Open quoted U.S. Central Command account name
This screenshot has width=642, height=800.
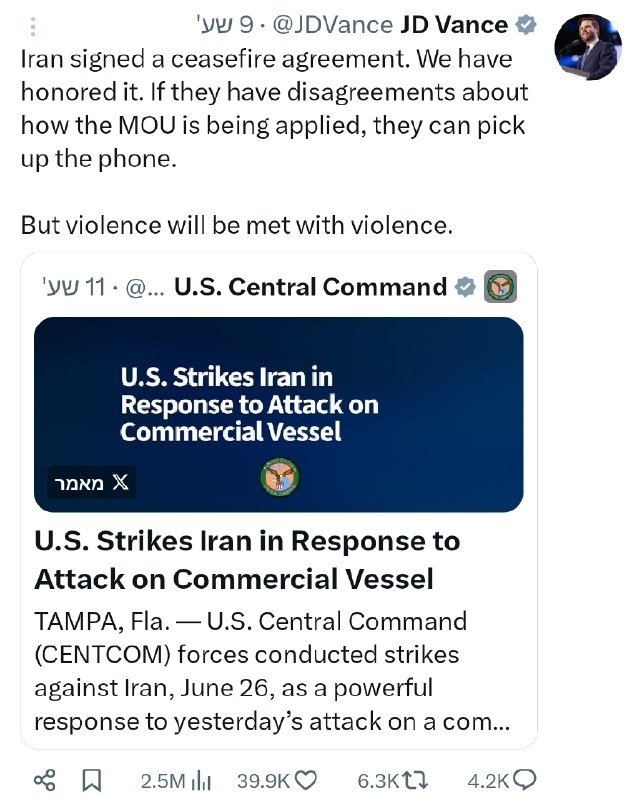(310, 287)
